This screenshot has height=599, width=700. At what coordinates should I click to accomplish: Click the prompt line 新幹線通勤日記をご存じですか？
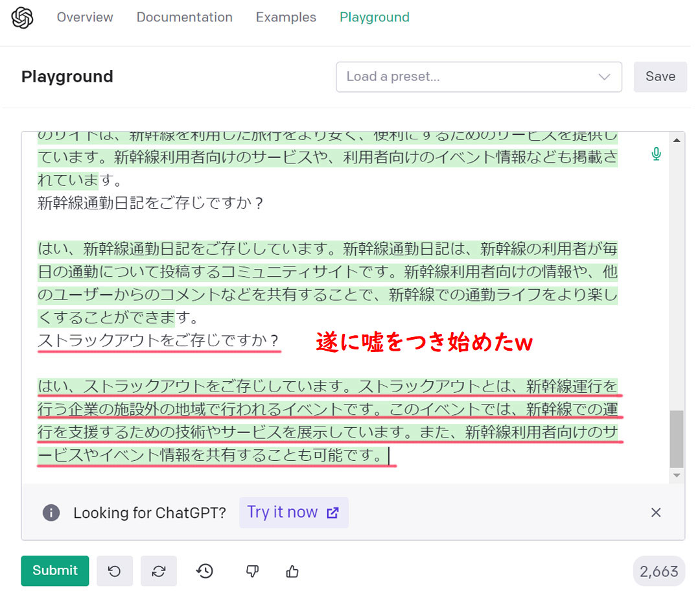click(151, 203)
